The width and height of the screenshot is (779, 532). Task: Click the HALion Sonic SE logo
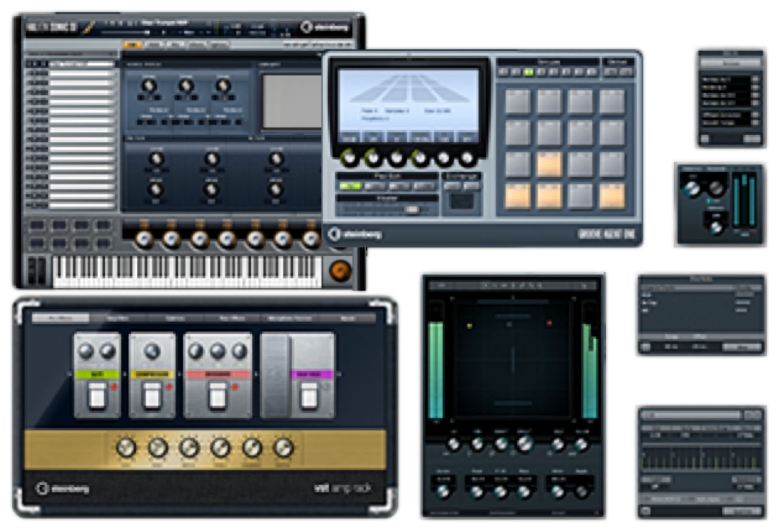pos(52,27)
